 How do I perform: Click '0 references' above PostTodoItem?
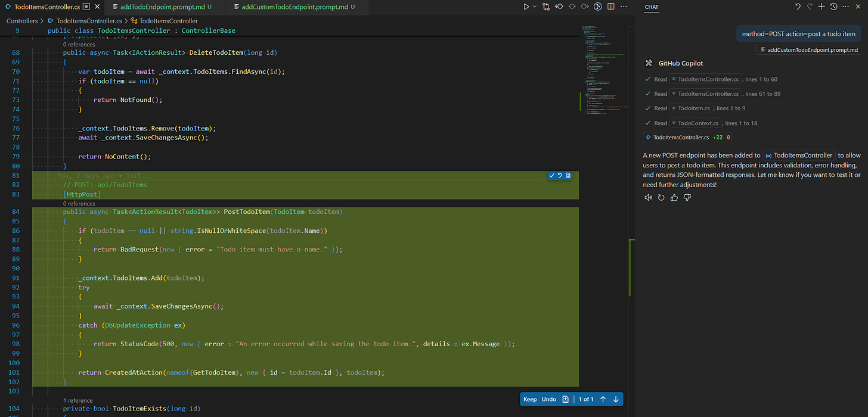pyautogui.click(x=79, y=204)
